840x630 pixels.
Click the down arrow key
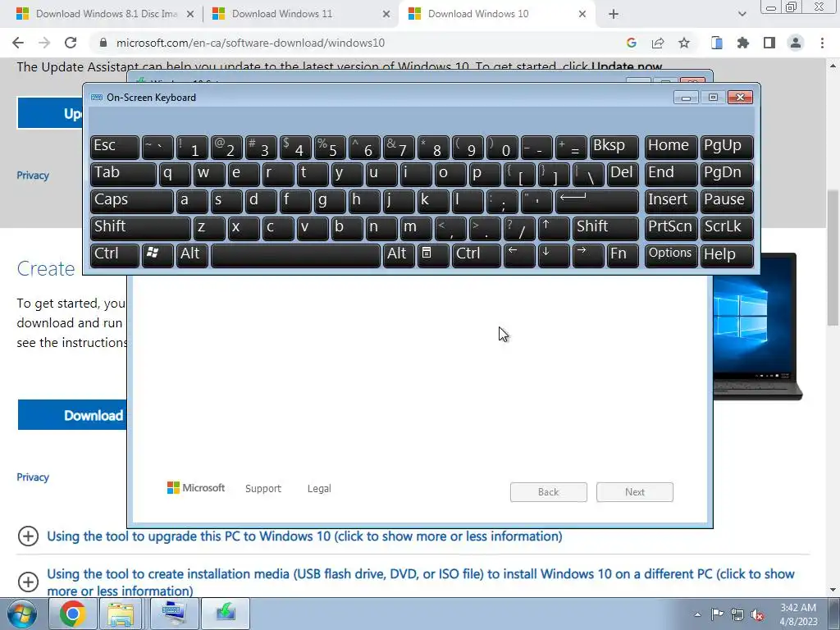(x=554, y=255)
